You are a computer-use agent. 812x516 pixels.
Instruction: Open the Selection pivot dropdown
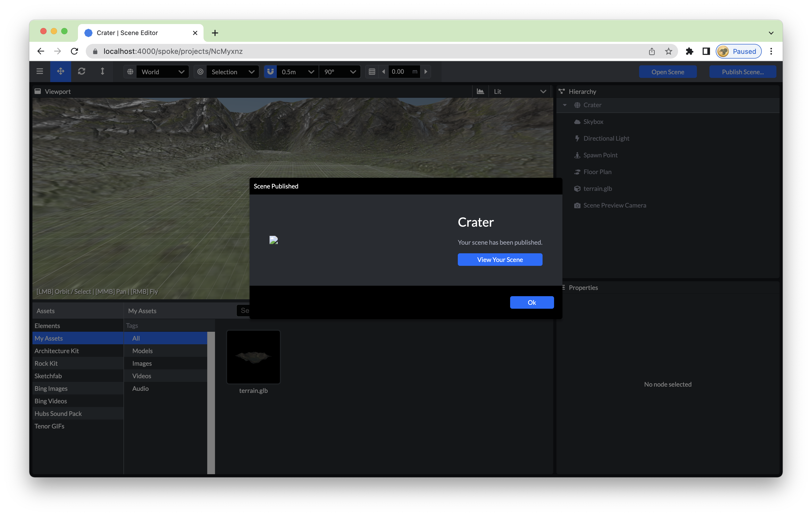click(233, 72)
